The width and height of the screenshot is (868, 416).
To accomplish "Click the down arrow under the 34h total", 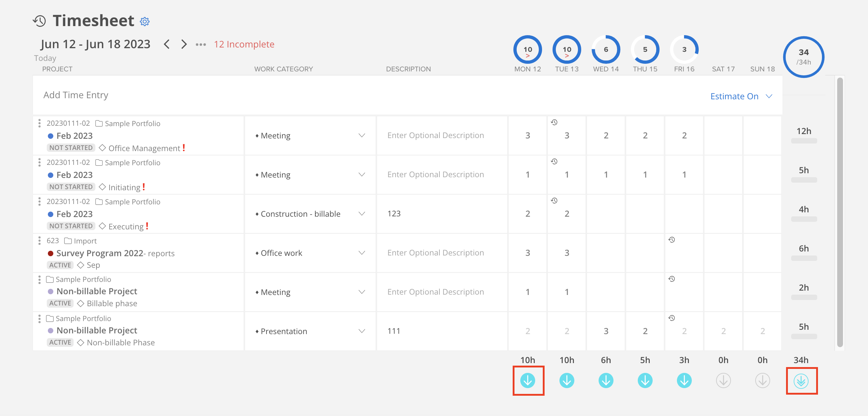I will coord(802,380).
